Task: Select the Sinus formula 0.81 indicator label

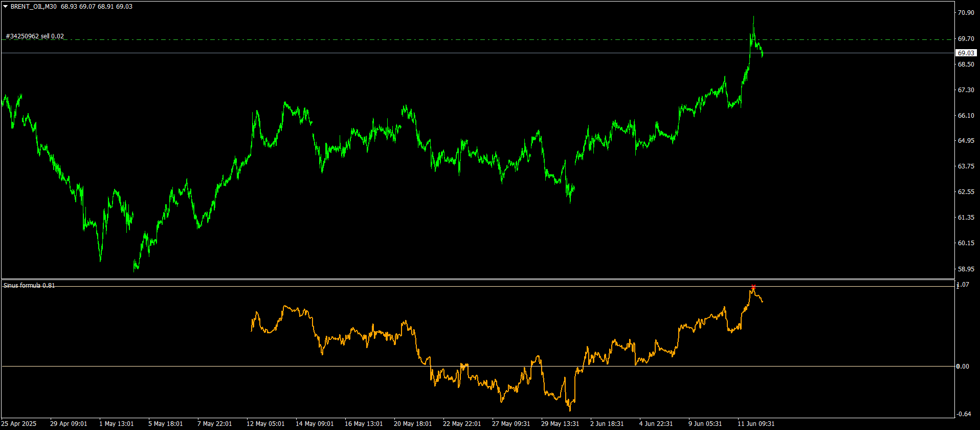Action: pyautogui.click(x=29, y=285)
